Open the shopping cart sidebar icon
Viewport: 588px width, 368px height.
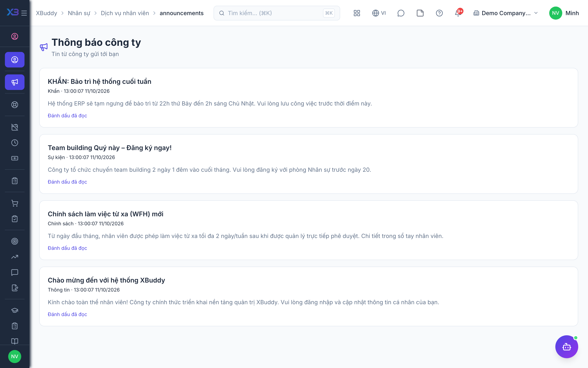14,203
